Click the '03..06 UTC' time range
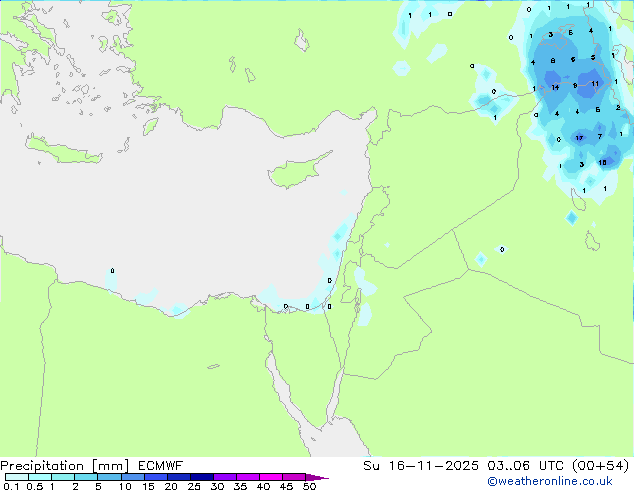 [x=524, y=466]
